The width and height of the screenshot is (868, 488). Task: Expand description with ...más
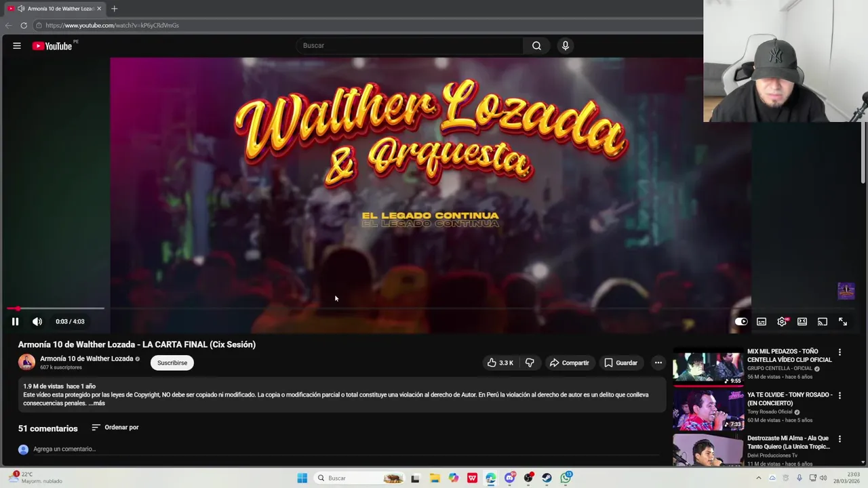point(97,403)
